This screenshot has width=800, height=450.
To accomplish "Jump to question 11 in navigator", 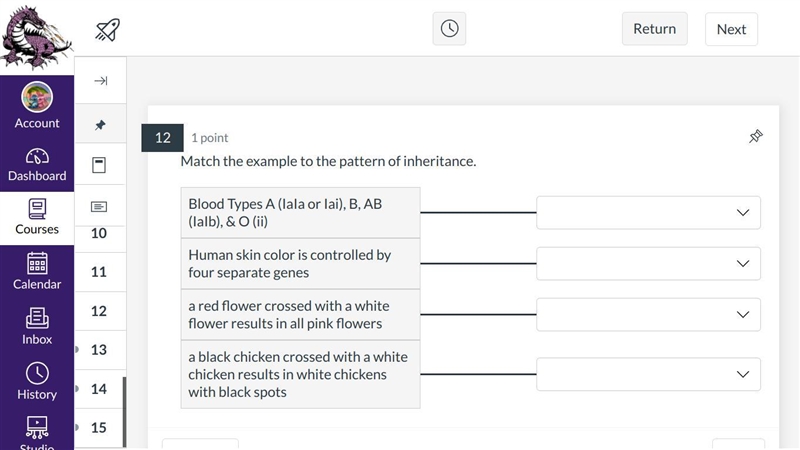I will pyautogui.click(x=99, y=272).
